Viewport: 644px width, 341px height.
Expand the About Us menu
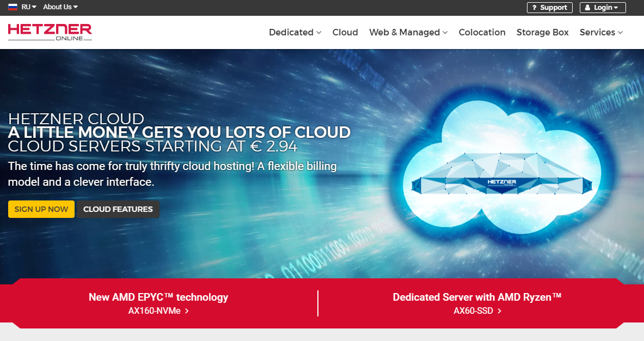[x=60, y=7]
